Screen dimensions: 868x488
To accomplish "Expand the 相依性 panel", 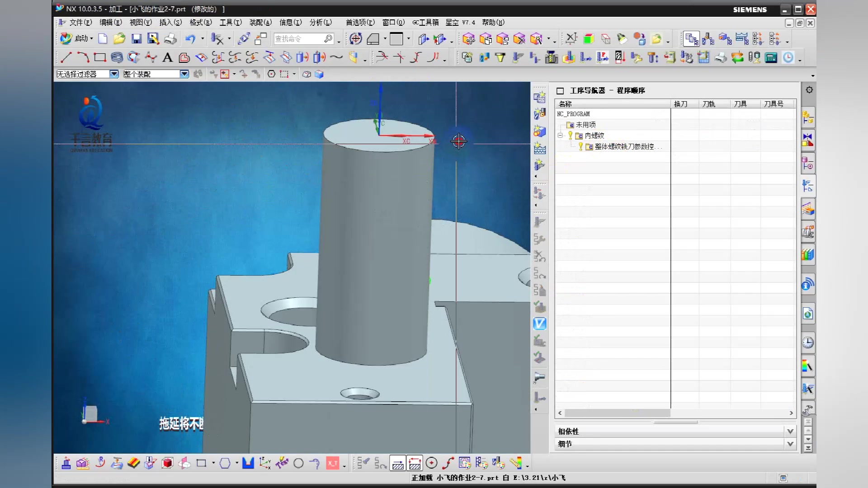I will click(x=790, y=431).
